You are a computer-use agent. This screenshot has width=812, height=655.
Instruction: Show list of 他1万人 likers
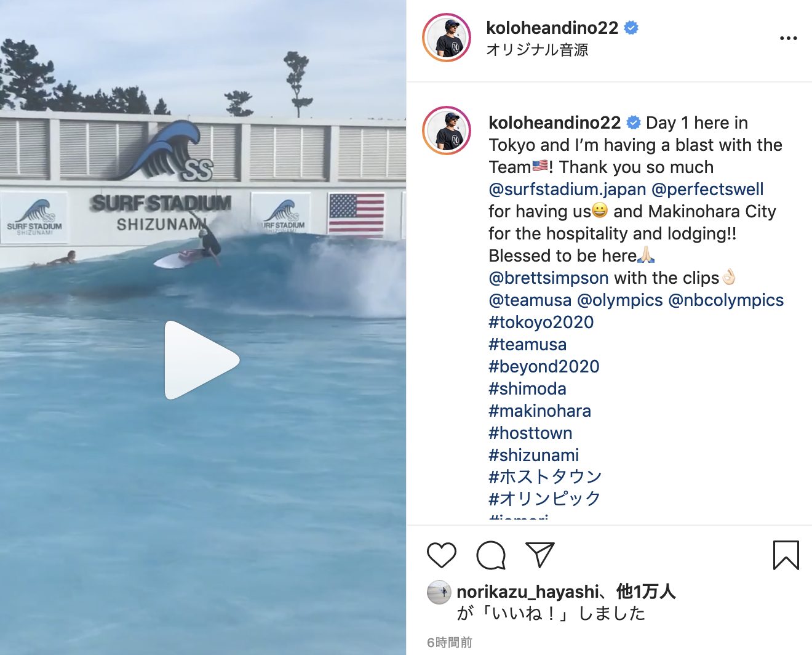[x=646, y=592]
